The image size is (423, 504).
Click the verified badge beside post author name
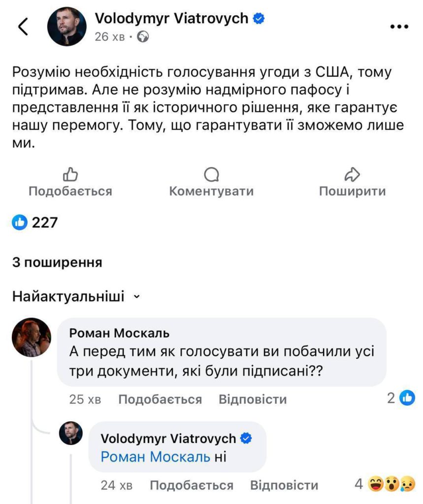(x=259, y=19)
